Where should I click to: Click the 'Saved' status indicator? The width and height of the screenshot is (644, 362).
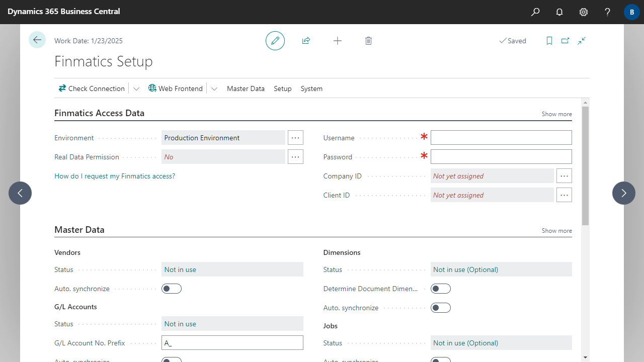click(x=512, y=41)
